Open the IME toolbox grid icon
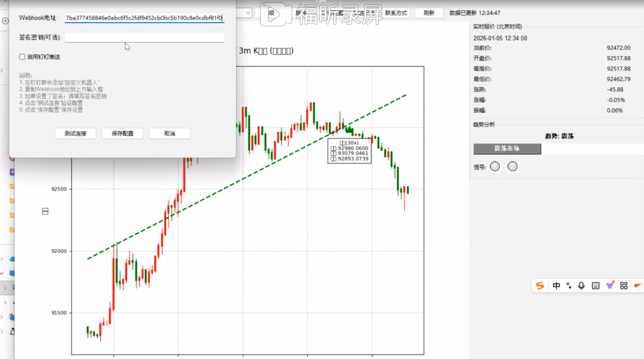The image size is (644, 359). click(x=624, y=286)
